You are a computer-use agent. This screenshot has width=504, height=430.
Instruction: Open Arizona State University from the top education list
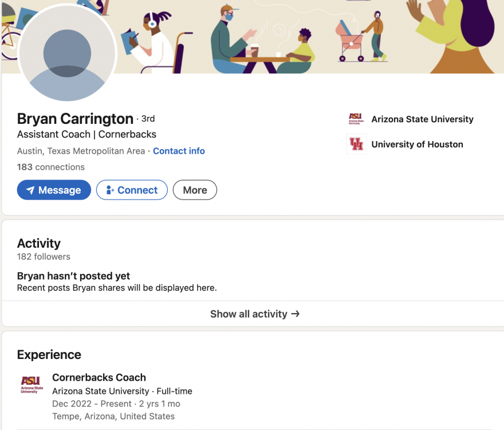(422, 119)
